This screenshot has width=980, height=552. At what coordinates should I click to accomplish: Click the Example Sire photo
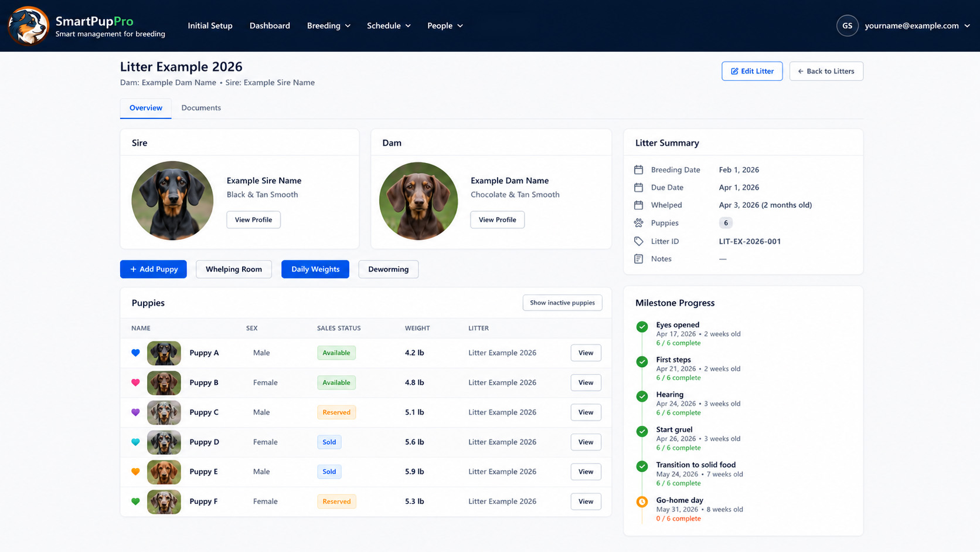[172, 201]
